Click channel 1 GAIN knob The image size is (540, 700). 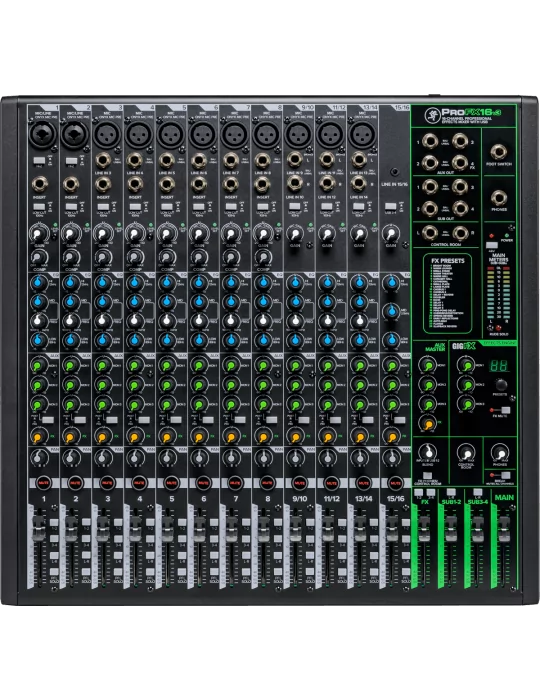[39, 234]
